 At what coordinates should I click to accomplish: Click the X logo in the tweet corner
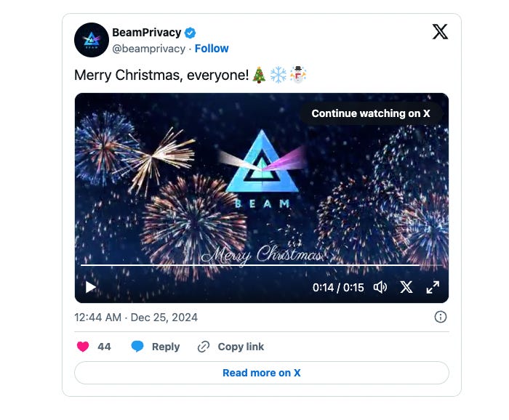440,31
